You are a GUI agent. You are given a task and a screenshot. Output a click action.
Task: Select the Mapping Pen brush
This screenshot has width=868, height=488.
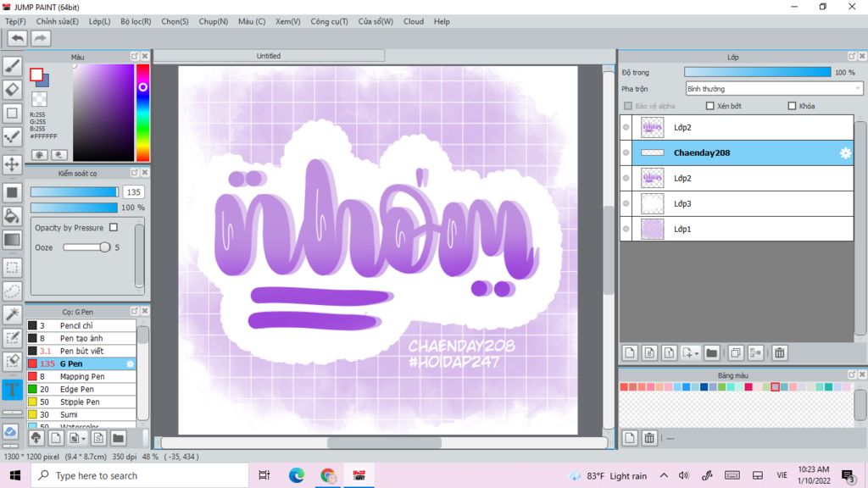coord(81,376)
